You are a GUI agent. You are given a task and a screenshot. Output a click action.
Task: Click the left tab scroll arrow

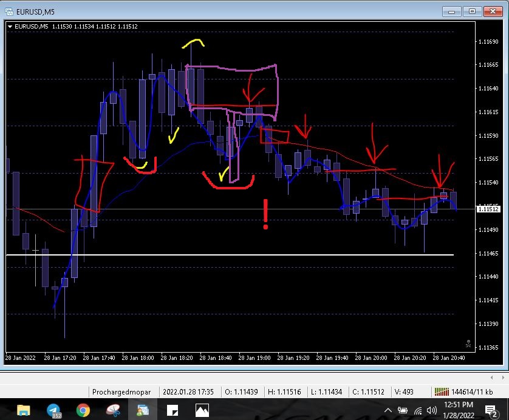pyautogui.click(x=492, y=378)
